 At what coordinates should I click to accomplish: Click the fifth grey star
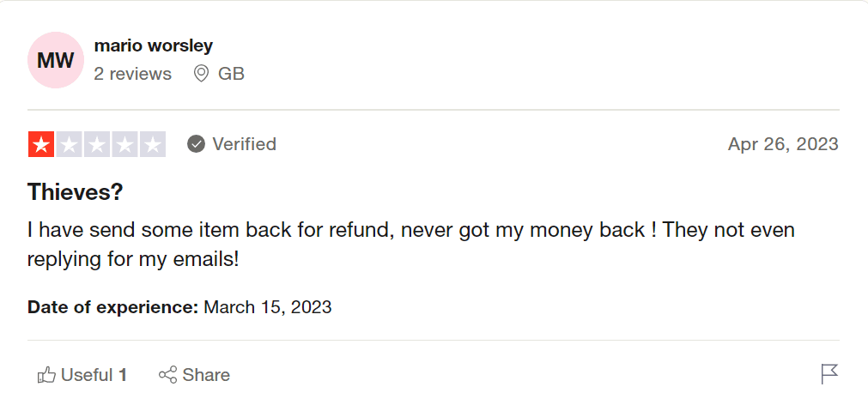pyautogui.click(x=153, y=144)
